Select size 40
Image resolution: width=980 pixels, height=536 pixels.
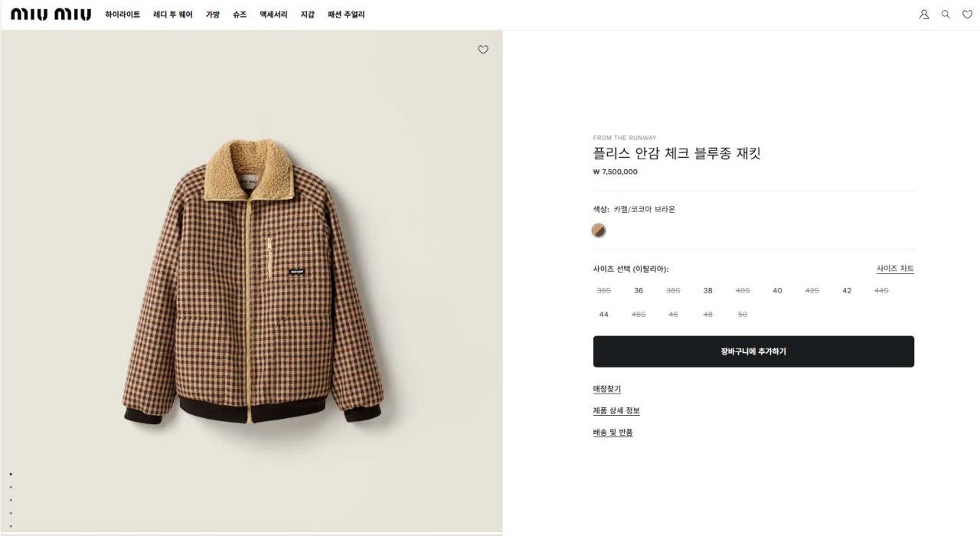[x=777, y=291]
